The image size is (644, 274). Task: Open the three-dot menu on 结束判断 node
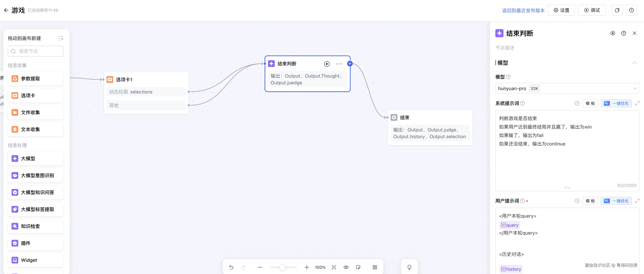tap(339, 64)
